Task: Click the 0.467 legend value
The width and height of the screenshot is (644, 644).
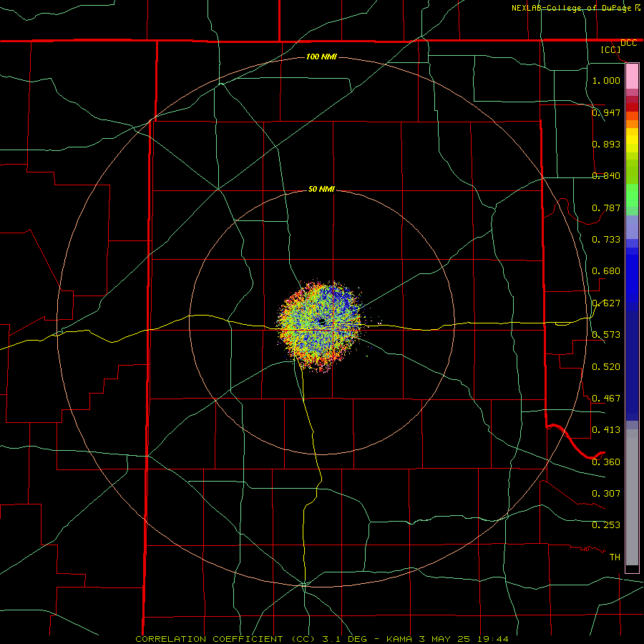Action: 606,398
